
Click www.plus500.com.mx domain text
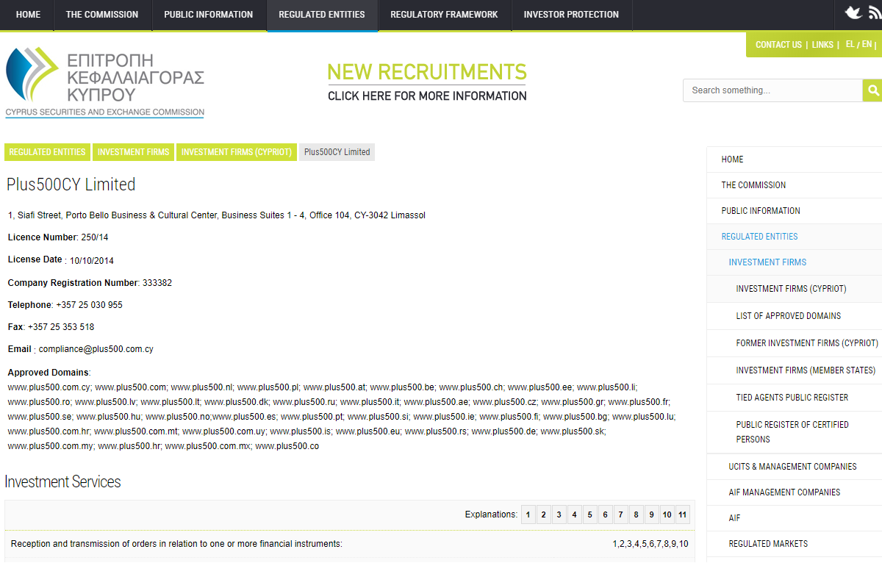[208, 446]
